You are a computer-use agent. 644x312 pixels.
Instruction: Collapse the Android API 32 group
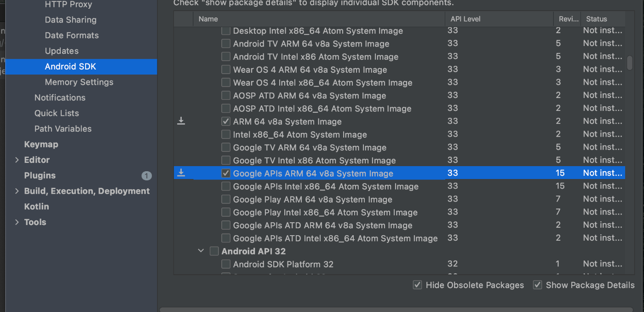pos(201,251)
